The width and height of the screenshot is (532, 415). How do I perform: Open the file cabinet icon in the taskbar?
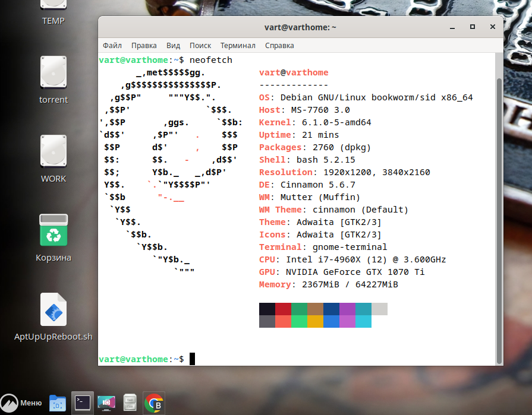pyautogui.click(x=130, y=403)
